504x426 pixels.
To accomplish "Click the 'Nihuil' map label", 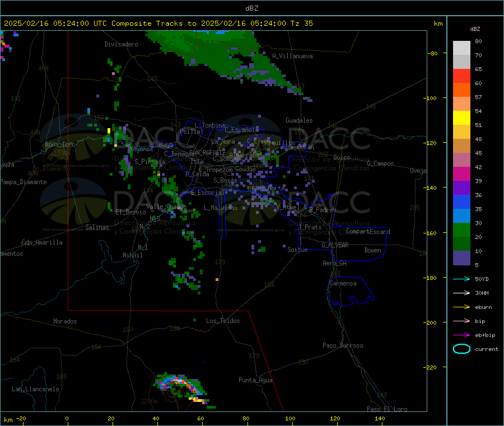I will click(133, 255).
